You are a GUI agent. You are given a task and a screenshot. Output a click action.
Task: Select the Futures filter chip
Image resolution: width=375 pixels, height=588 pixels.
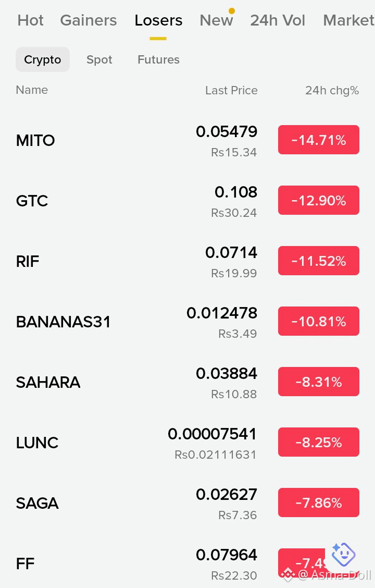pos(158,59)
